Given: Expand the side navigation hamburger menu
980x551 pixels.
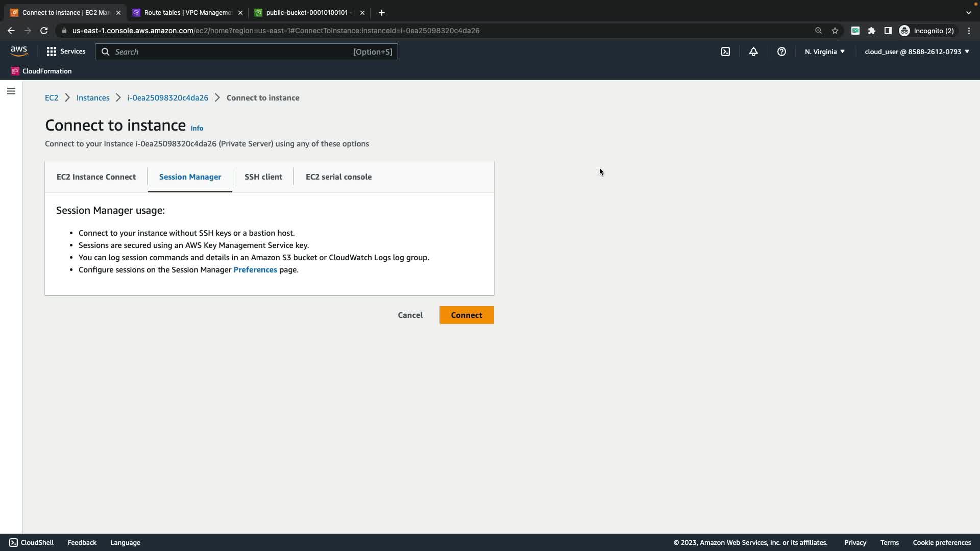Looking at the screenshot, I should 11,91.
